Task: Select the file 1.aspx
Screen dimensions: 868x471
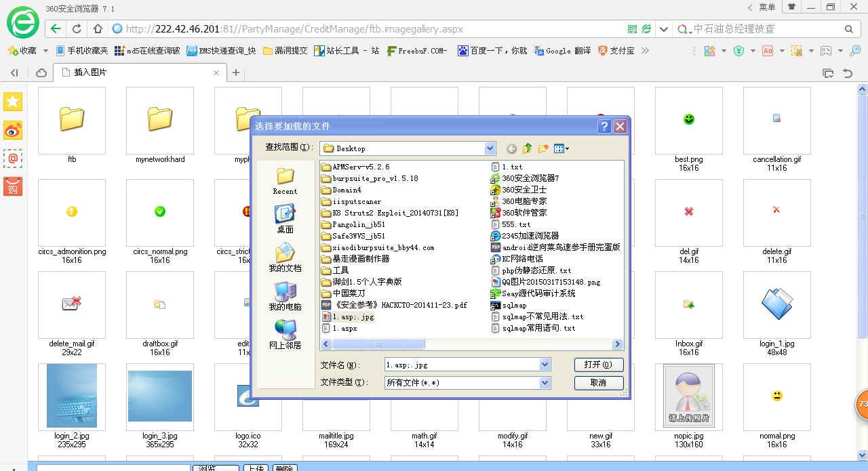Action: [339, 328]
